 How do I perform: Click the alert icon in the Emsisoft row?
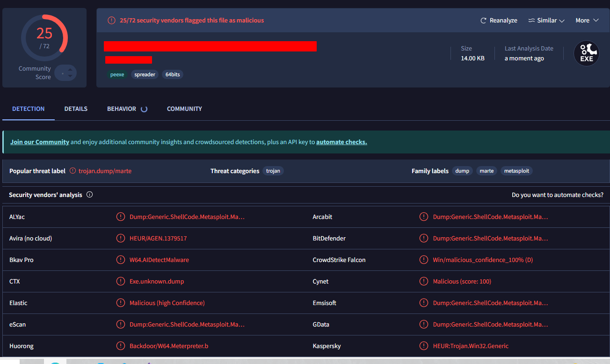pos(424,303)
